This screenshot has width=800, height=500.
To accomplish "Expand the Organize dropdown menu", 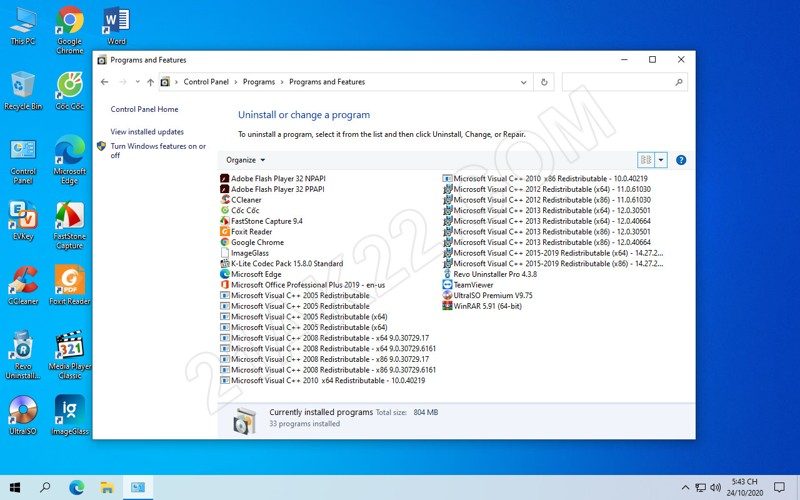I will [246, 160].
